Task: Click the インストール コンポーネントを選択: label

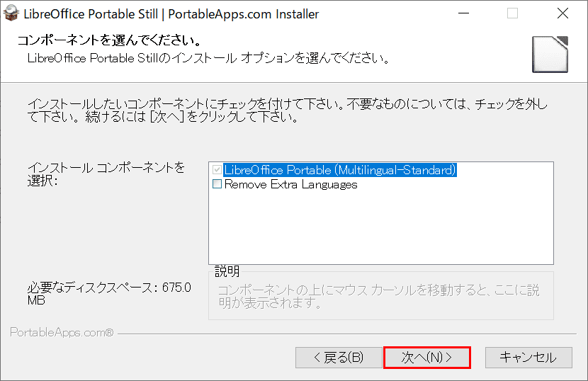Action: [106, 174]
